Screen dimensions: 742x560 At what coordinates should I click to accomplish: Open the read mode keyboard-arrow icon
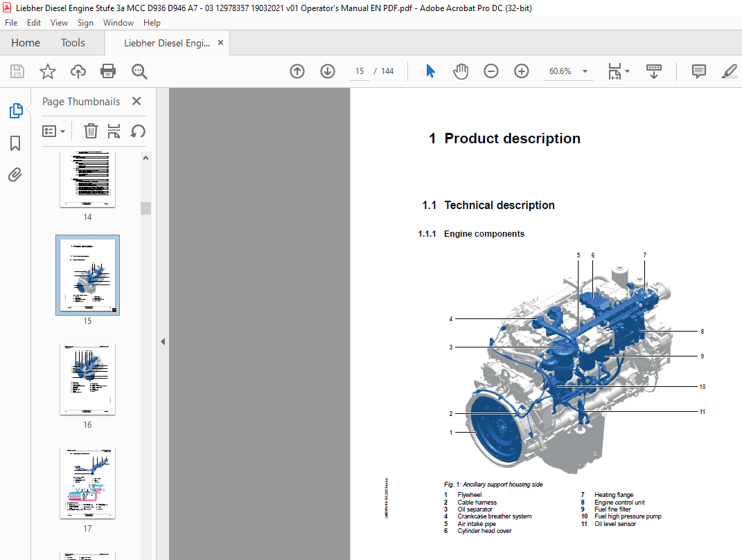click(x=654, y=71)
